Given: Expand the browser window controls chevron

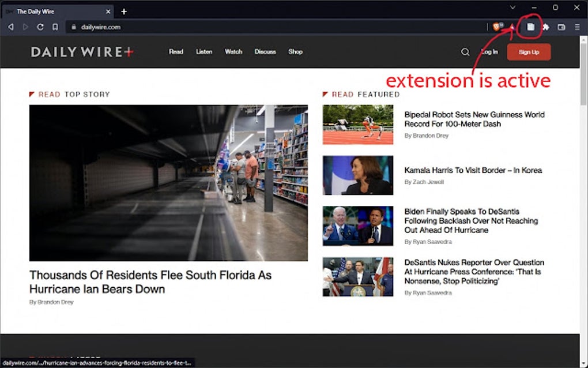Looking at the screenshot, I should (512, 7).
